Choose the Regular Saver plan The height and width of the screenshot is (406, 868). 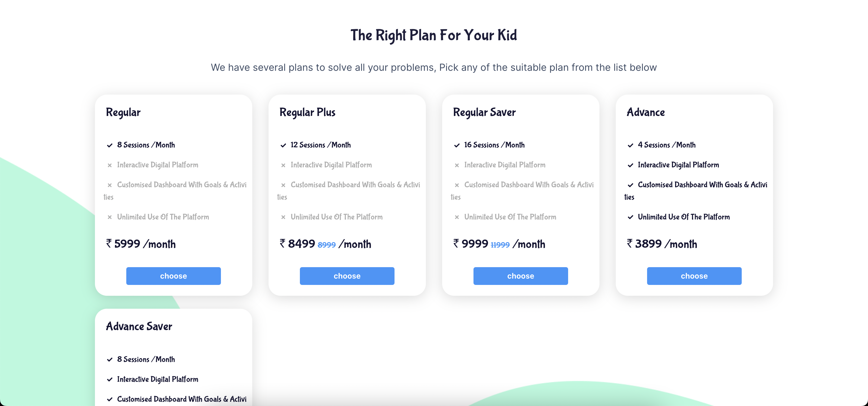tap(520, 276)
